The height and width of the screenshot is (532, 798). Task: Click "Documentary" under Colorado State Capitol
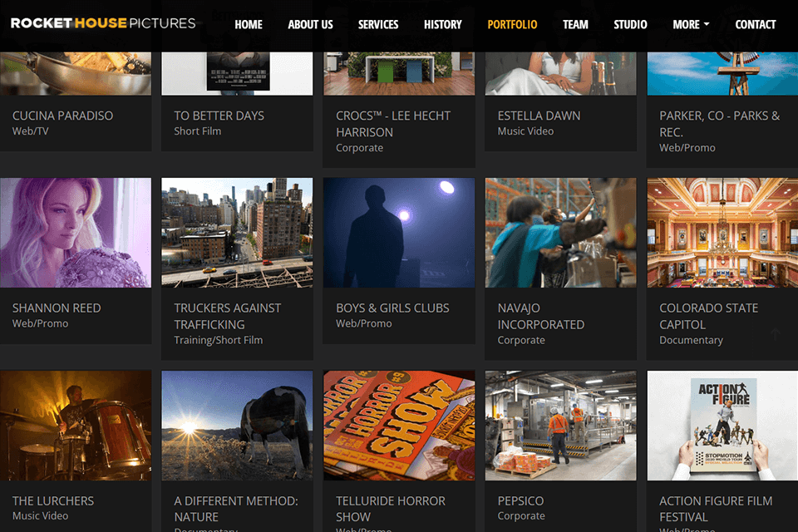pyautogui.click(x=691, y=340)
